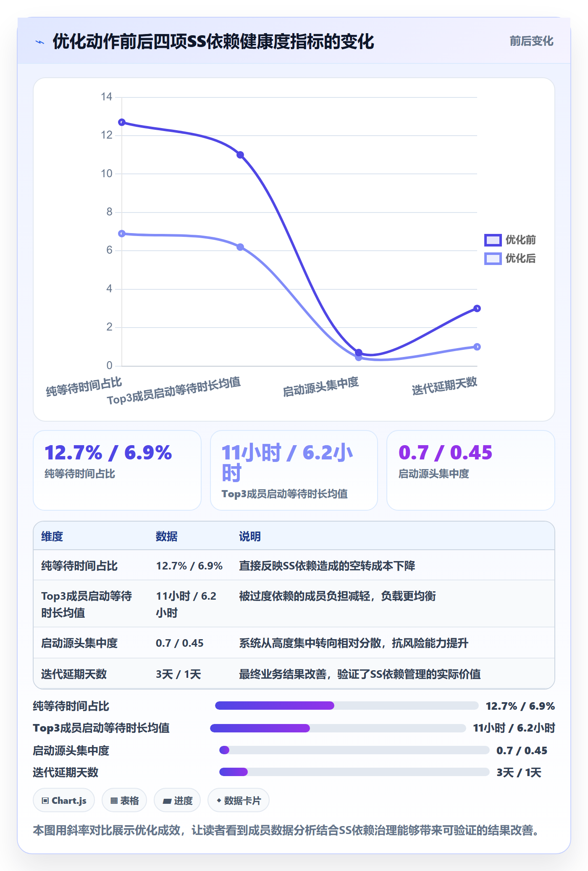This screenshot has width=588, height=871.
Task: Click 优化后 data point at Top3成员启动等待时长均值
Action: [240, 247]
